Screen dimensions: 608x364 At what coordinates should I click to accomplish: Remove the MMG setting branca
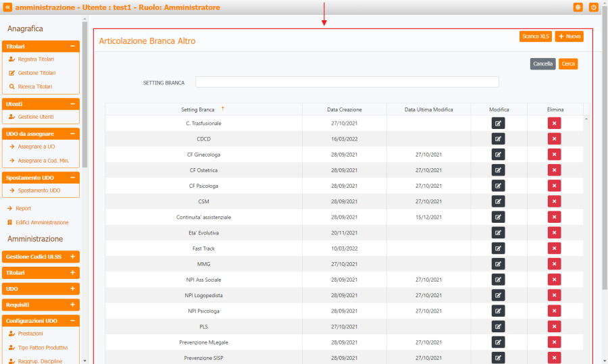click(554, 264)
